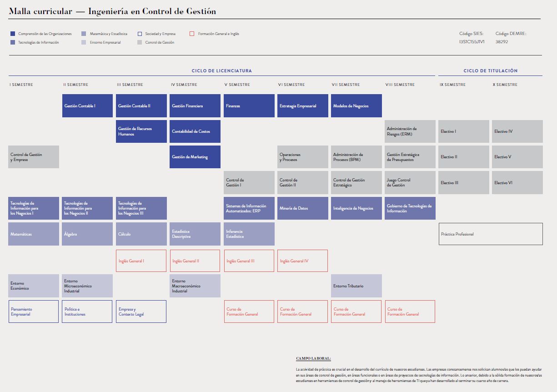Select the Contabilidad de Costos course
Image resolution: width=557 pixels, height=392 pixels.
(x=195, y=131)
